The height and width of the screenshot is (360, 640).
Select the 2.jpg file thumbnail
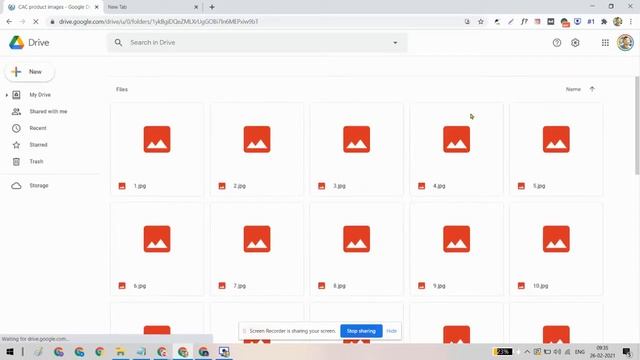(x=257, y=139)
